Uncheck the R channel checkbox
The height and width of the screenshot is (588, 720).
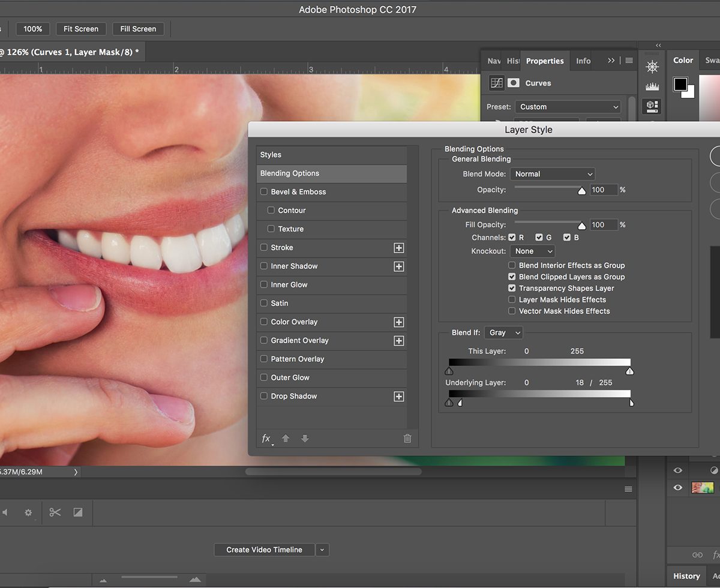[x=512, y=238]
